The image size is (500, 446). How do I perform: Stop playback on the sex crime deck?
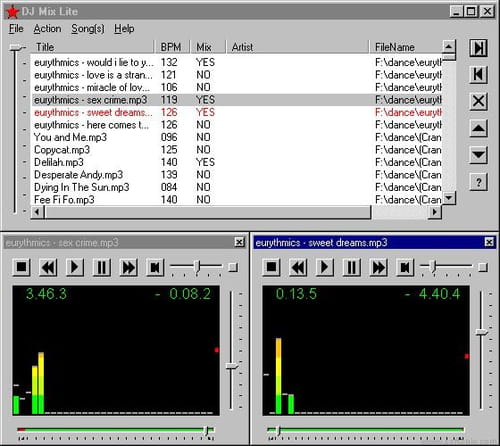(22, 267)
